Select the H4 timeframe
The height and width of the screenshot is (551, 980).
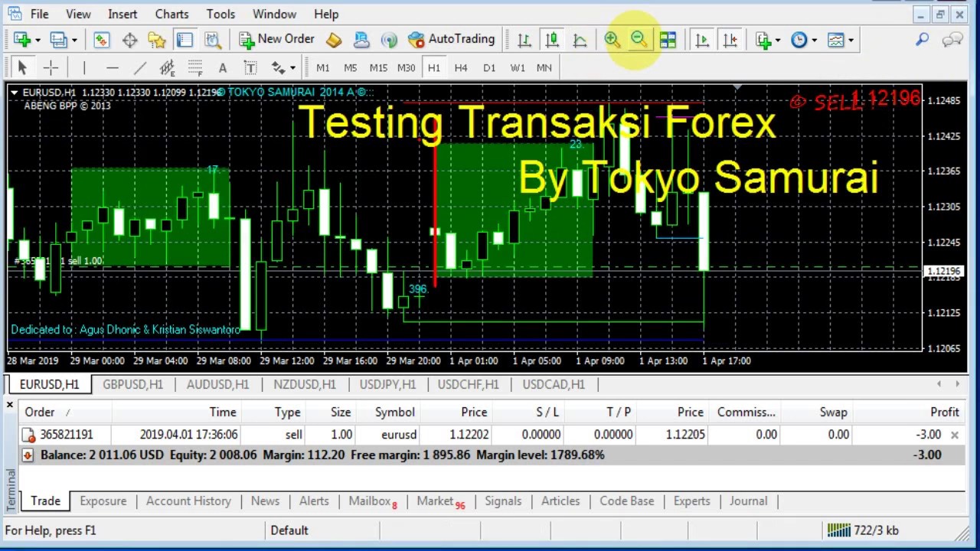461,67
